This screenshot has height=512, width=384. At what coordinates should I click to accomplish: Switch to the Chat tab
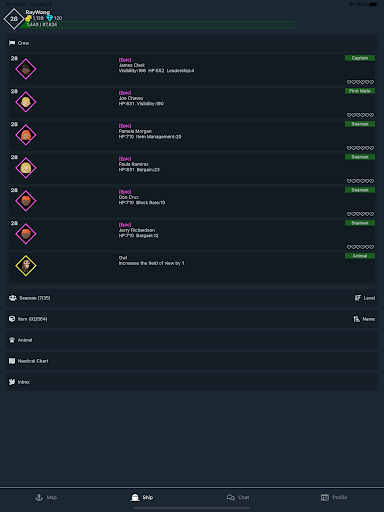(x=238, y=497)
